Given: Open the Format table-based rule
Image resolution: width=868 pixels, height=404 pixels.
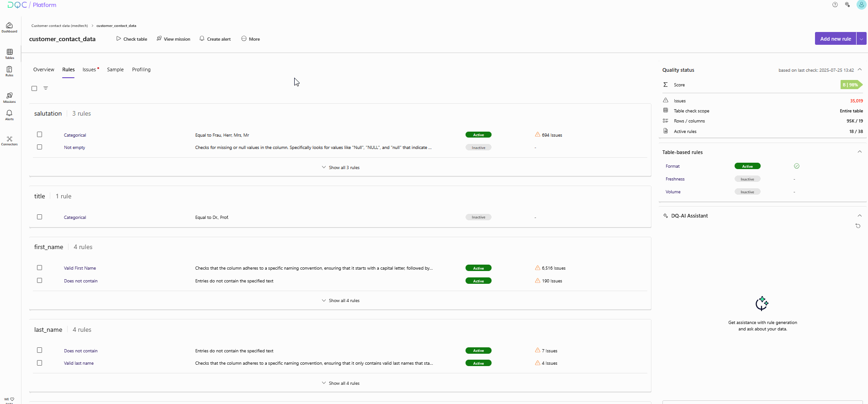Looking at the screenshot, I should 672,166.
